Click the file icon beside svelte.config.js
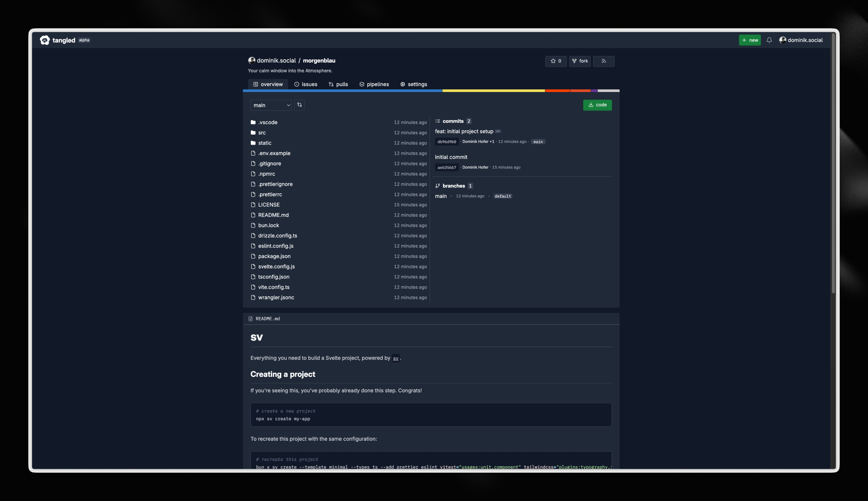This screenshot has height=501, width=868. (253, 267)
